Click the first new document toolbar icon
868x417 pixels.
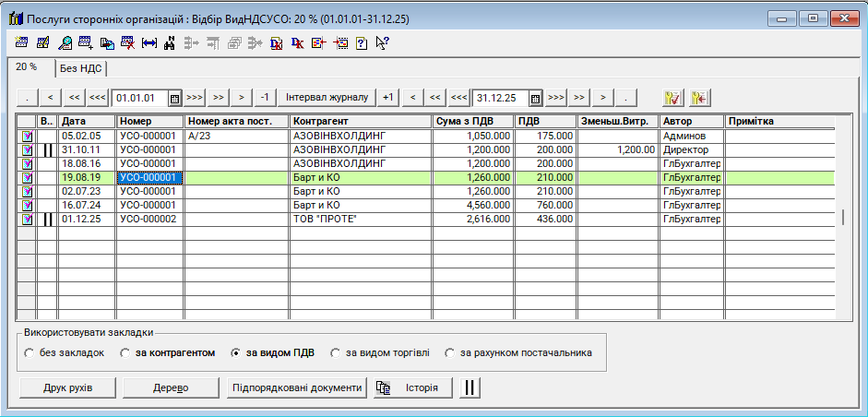(x=23, y=42)
